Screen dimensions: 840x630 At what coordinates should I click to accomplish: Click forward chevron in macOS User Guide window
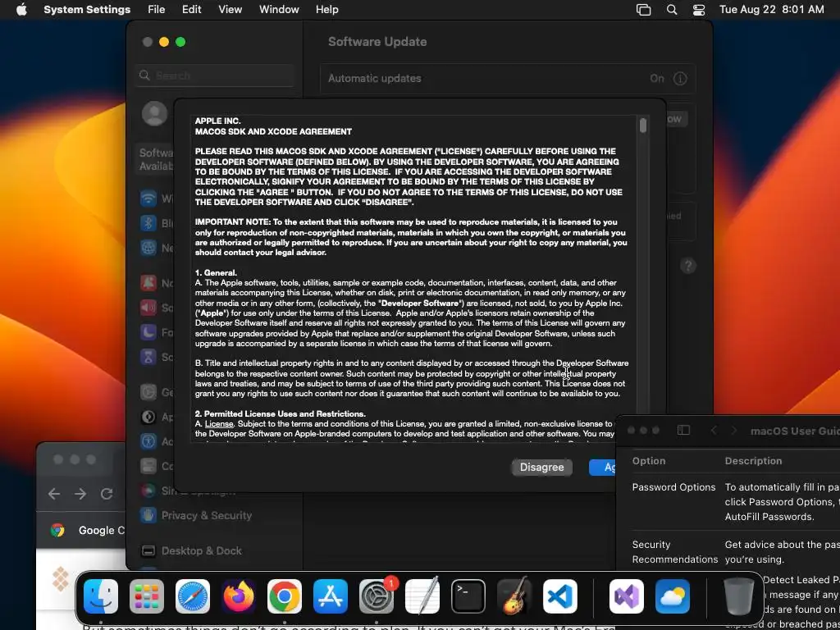click(734, 431)
